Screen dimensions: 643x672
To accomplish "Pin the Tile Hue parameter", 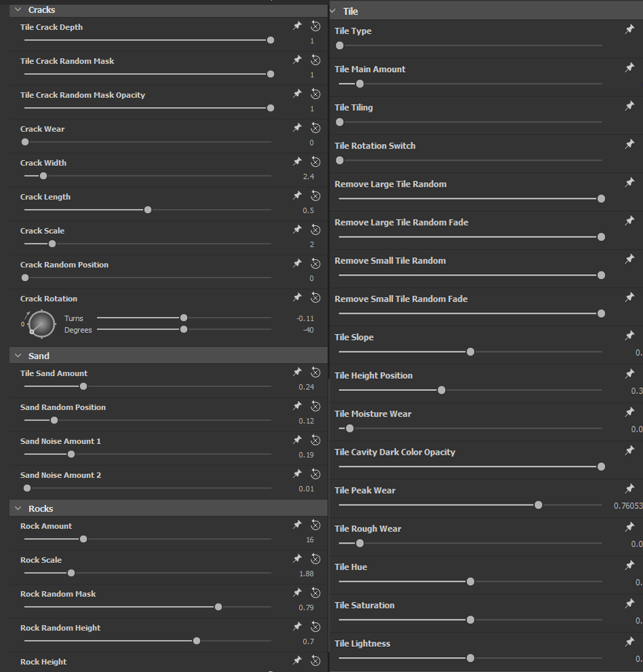I will click(629, 565).
